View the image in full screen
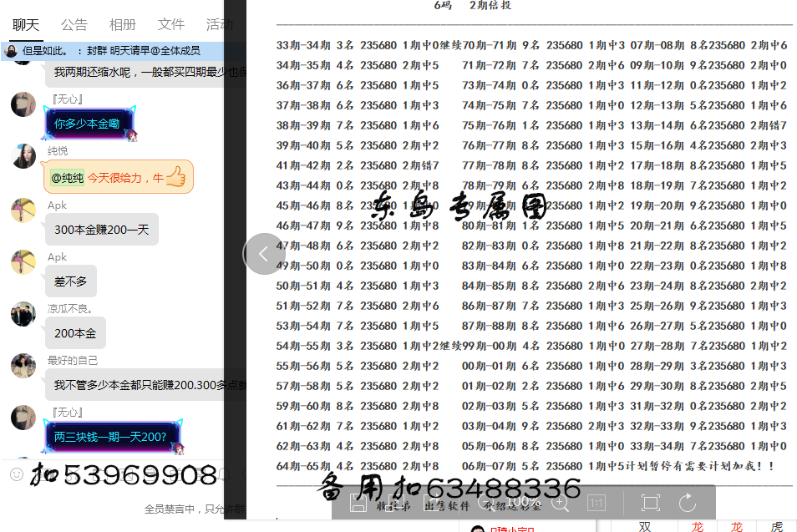The width and height of the screenshot is (797, 532). [x=650, y=503]
